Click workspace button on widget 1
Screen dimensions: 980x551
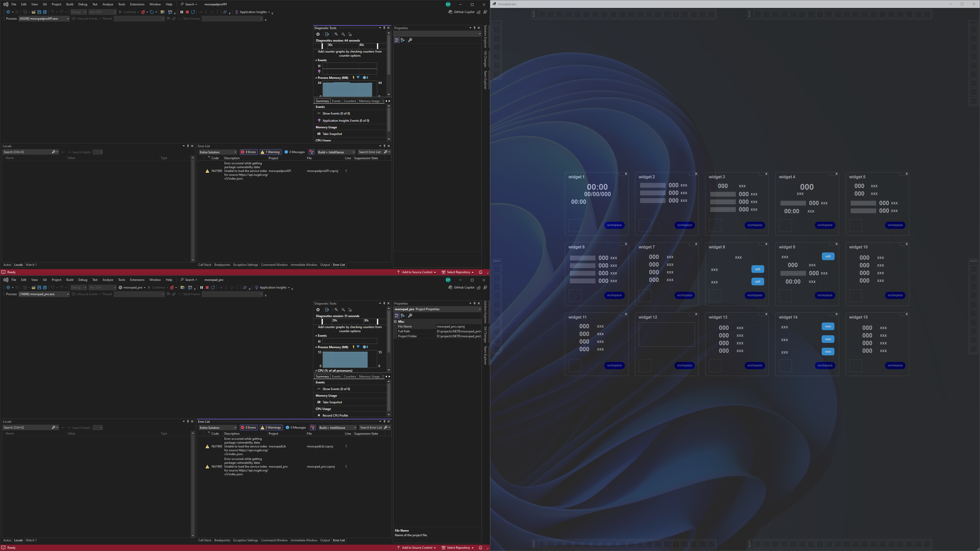pyautogui.click(x=614, y=225)
